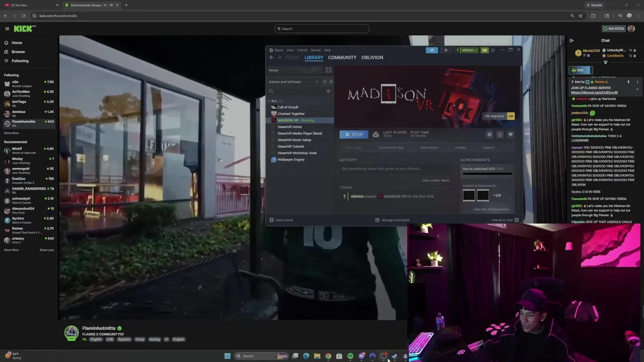Open Community Hub tab for MADiSON VR
644x362 pixels.
click(x=391, y=147)
